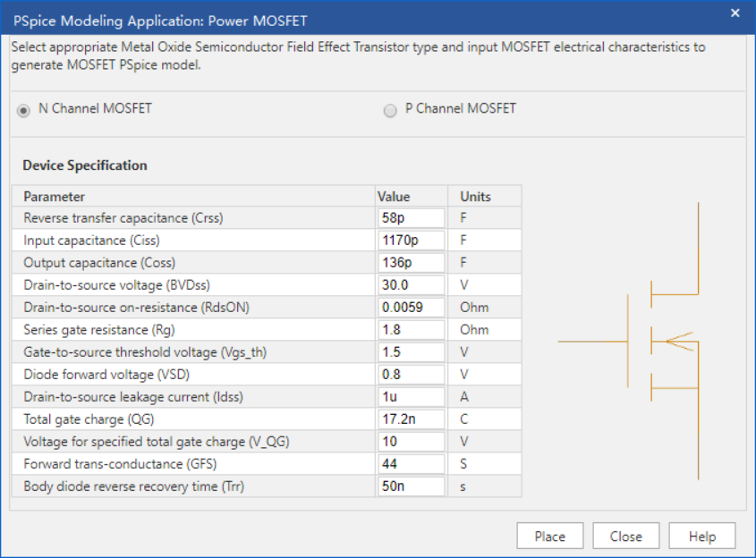Edit the V_QG value field 10
Screen dimensions: 756x558
tap(412, 442)
